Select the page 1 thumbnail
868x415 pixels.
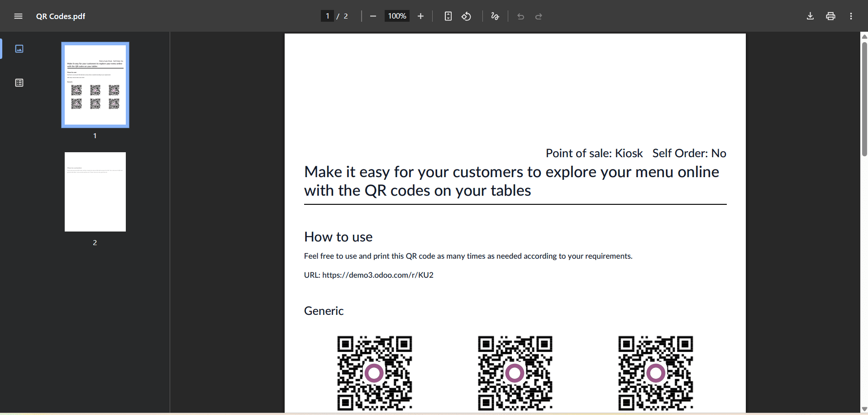click(95, 85)
